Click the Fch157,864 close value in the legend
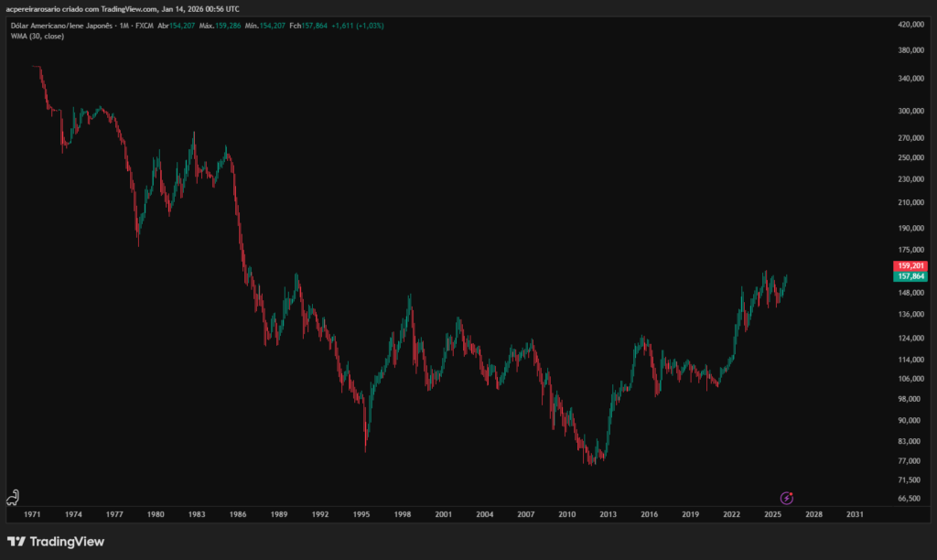 [x=309, y=26]
